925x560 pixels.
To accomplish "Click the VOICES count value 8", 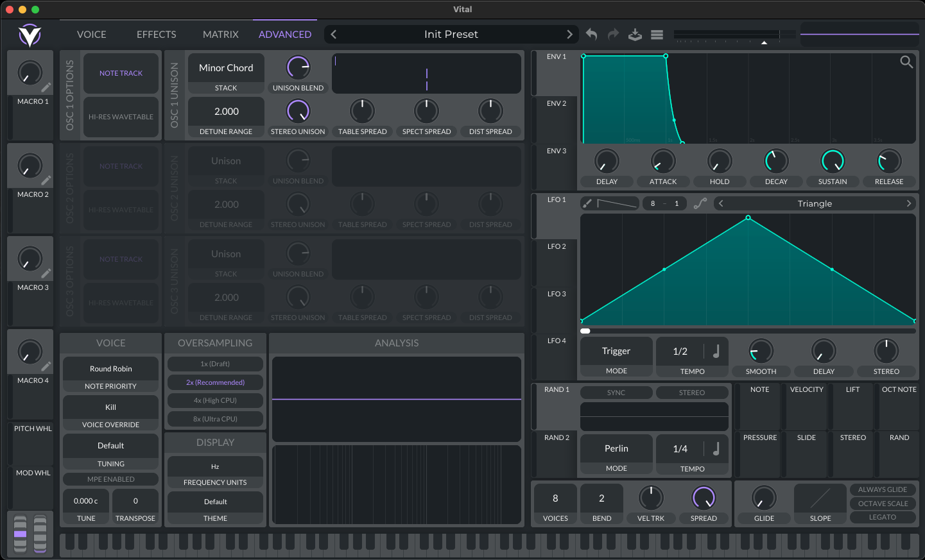I will [x=555, y=498].
